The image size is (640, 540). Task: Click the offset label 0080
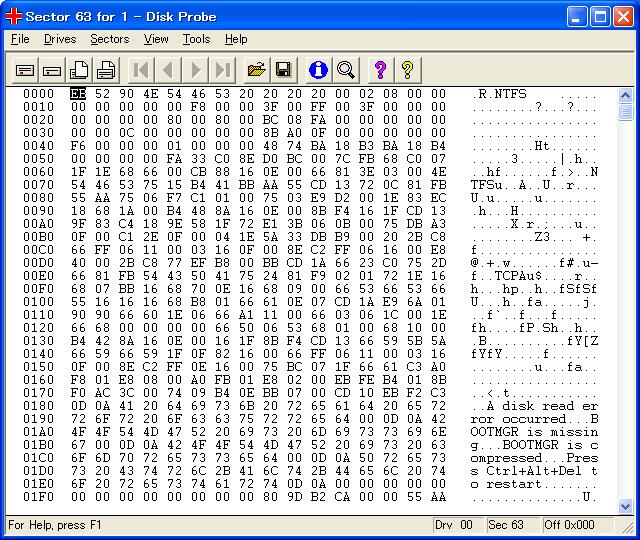pyautogui.click(x=38, y=198)
